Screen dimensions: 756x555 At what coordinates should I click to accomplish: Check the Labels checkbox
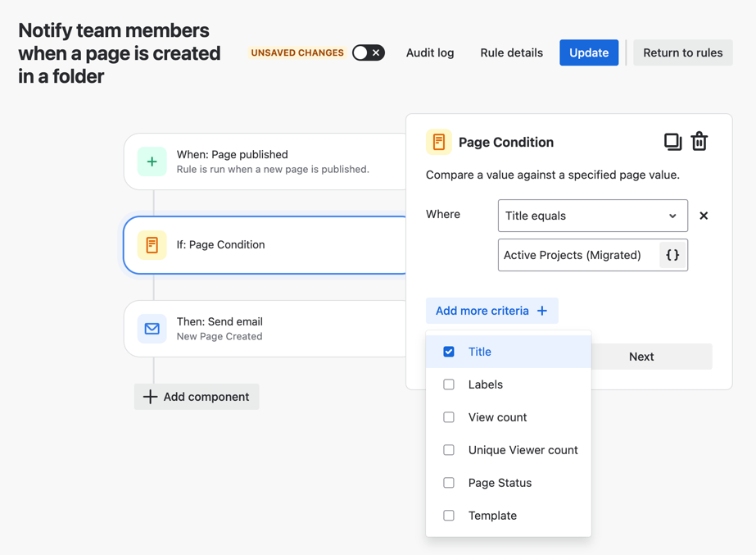coord(448,384)
